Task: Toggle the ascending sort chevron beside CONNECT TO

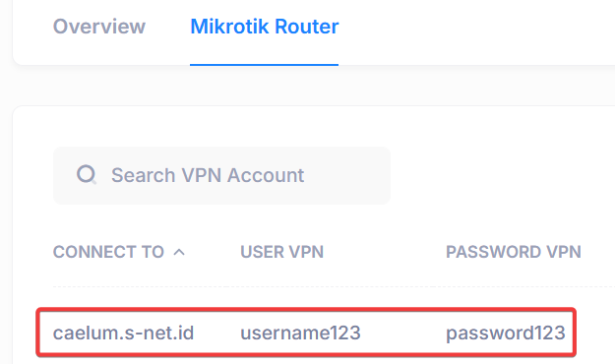Action: [179, 252]
